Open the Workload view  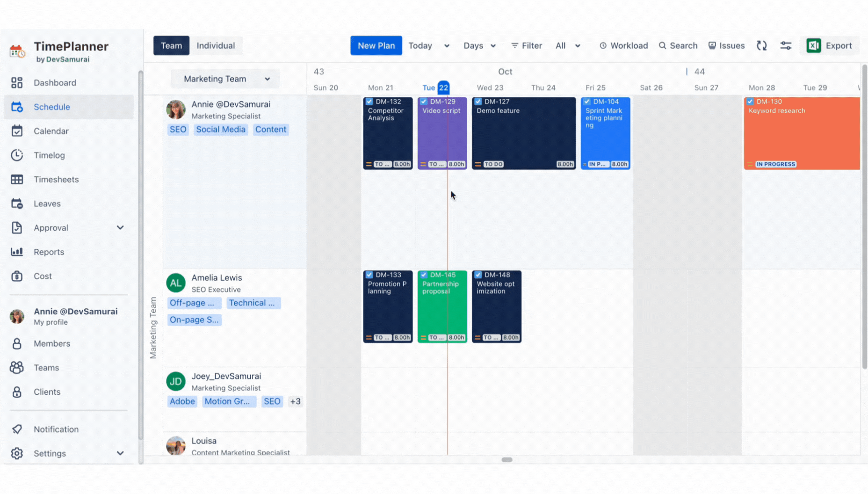623,45
